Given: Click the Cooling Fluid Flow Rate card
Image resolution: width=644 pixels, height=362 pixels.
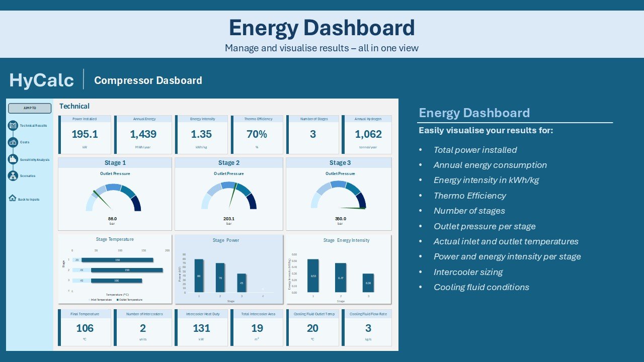Looking at the screenshot, I should click(367, 328).
